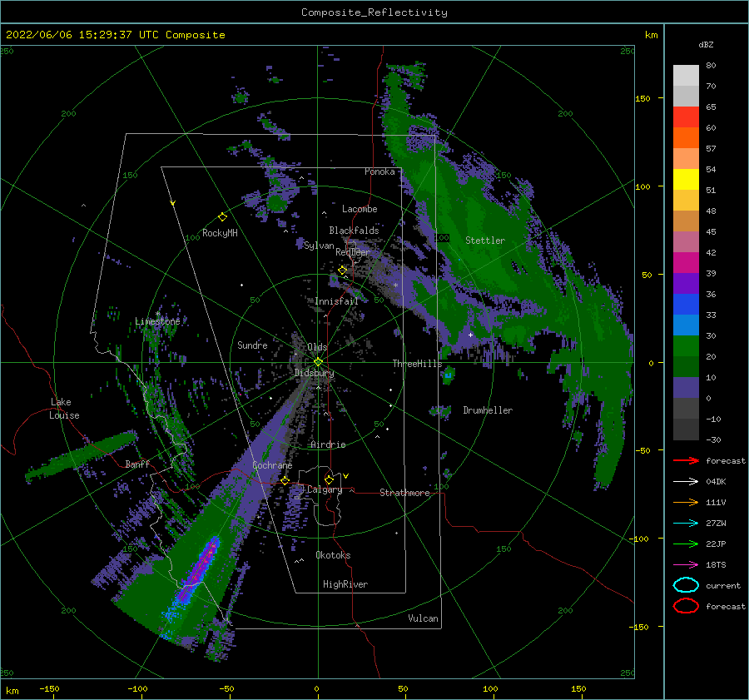
Task: Click the Blackfalds town label
Action: 354,231
